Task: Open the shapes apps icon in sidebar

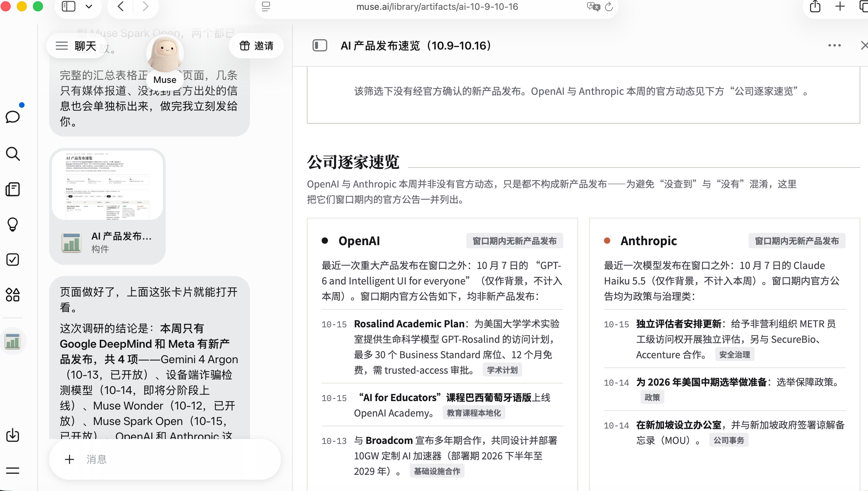Action: 13,295
